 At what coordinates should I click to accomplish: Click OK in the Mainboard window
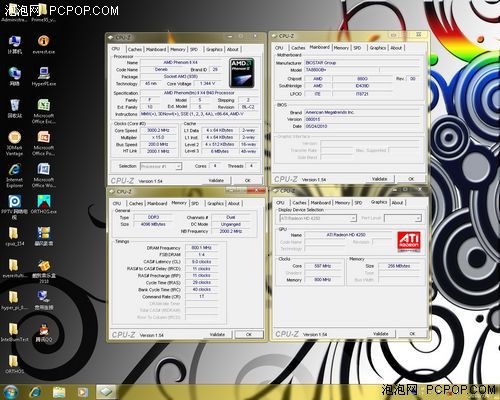[411, 179]
